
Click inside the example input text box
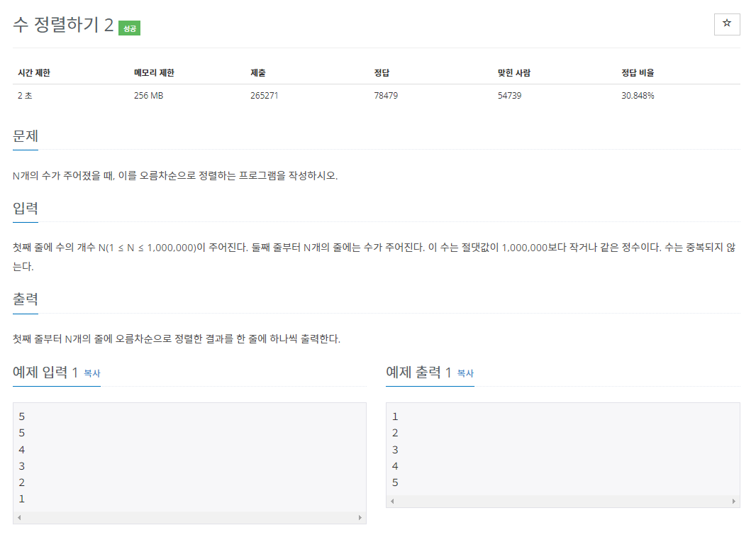[x=189, y=458]
